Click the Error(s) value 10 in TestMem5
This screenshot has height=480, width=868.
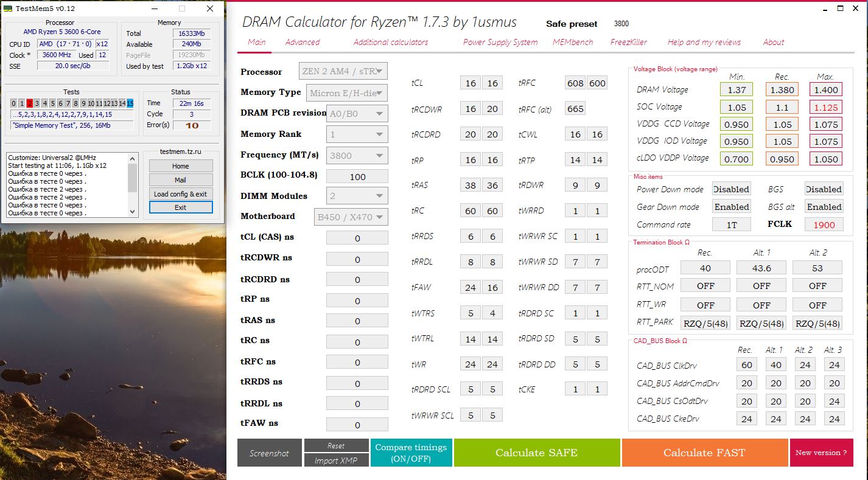192,125
